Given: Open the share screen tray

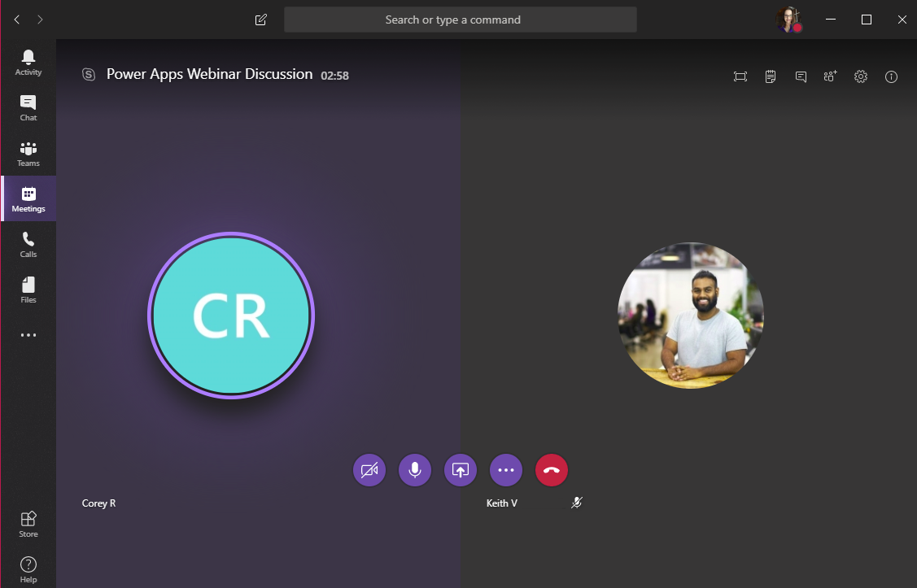Looking at the screenshot, I should (461, 470).
